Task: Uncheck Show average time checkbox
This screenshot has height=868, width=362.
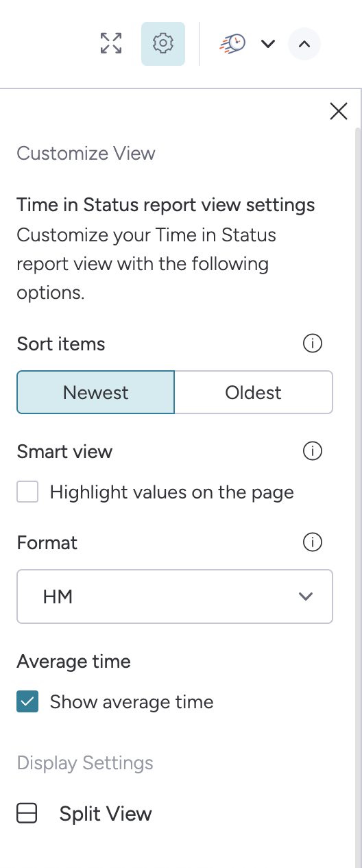Action: point(27,702)
